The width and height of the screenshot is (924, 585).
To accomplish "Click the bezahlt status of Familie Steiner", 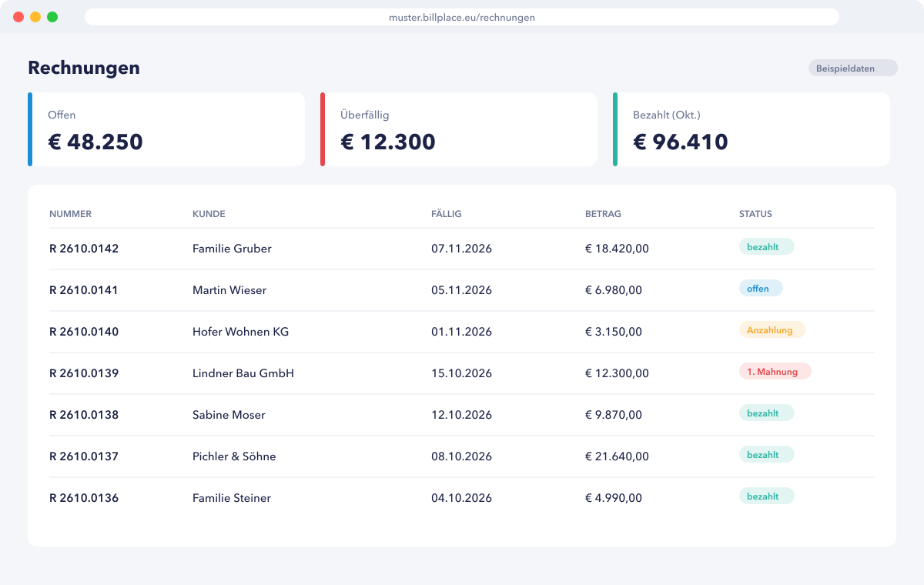I will [767, 496].
